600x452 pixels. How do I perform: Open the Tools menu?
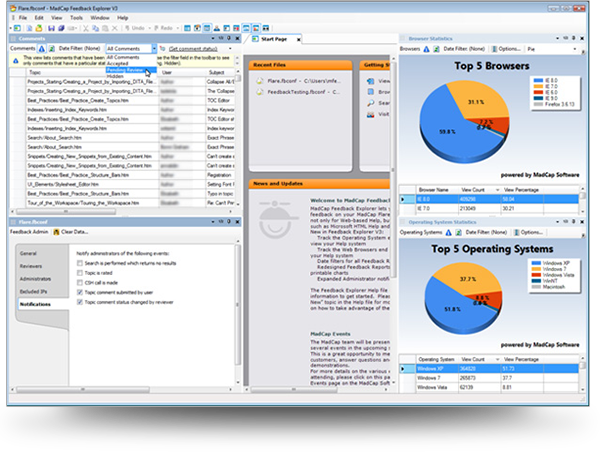(76, 18)
